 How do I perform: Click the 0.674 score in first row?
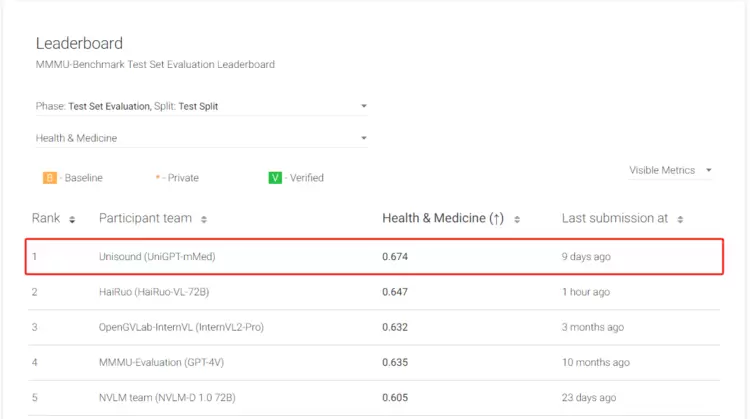tap(395, 257)
